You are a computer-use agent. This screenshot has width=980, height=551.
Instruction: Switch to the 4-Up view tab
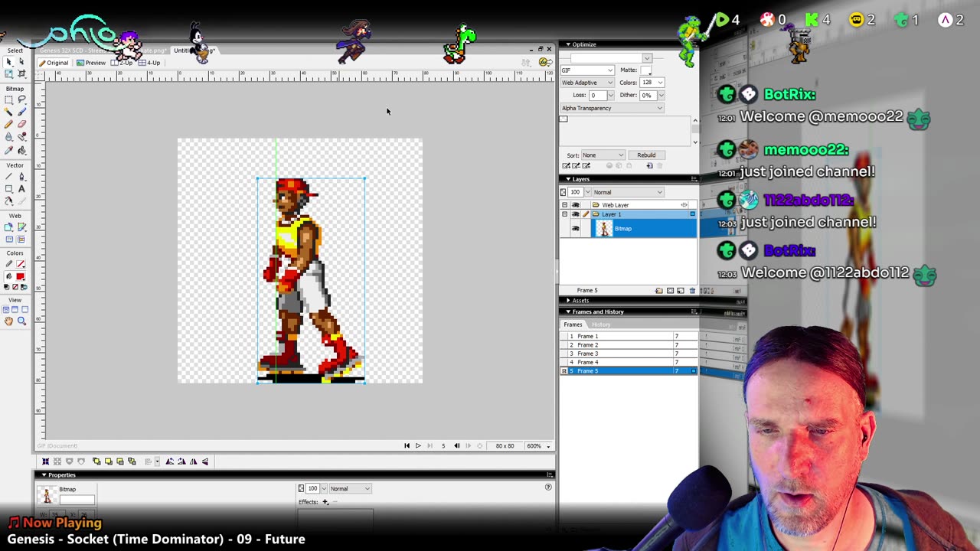[151, 63]
